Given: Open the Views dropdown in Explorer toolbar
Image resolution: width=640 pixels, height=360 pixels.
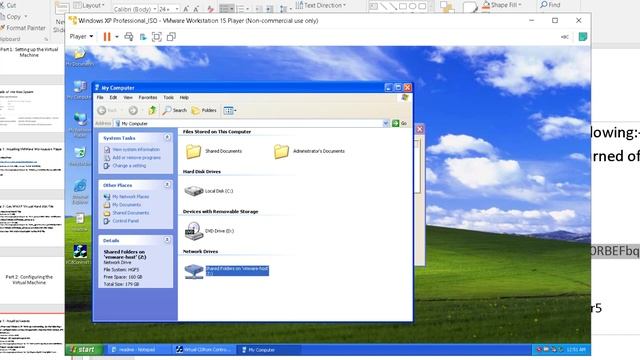Looking at the screenshot, I should 230,110.
